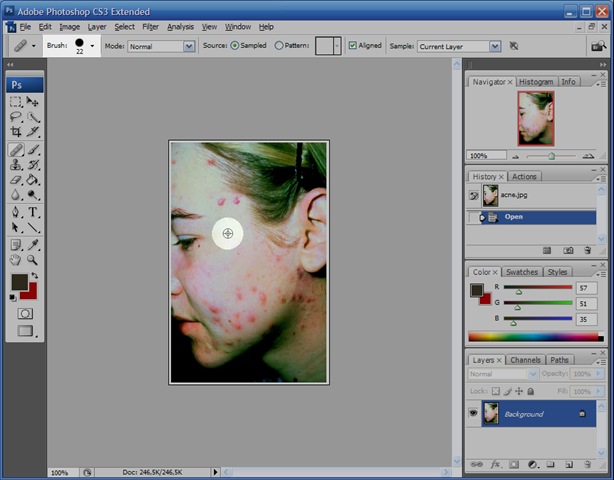The height and width of the screenshot is (480, 614).
Task: Select the Crop tool
Action: coord(16,132)
